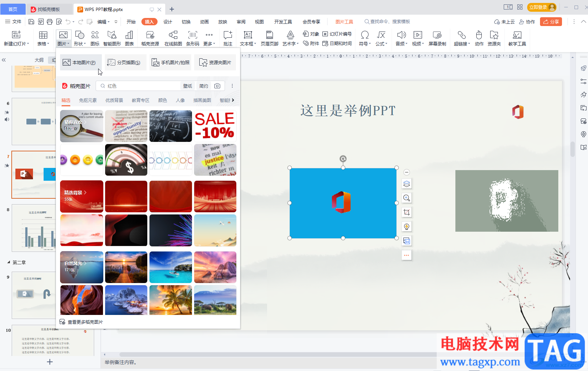
Task: Click the crop icon beside selected image
Action: pyautogui.click(x=407, y=212)
